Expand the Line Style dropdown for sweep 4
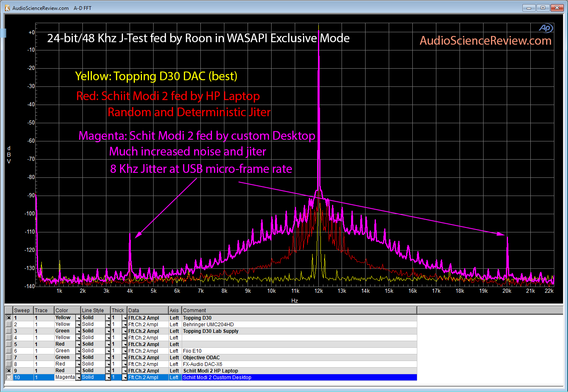Screen dimensions: 568x392 point(108,337)
